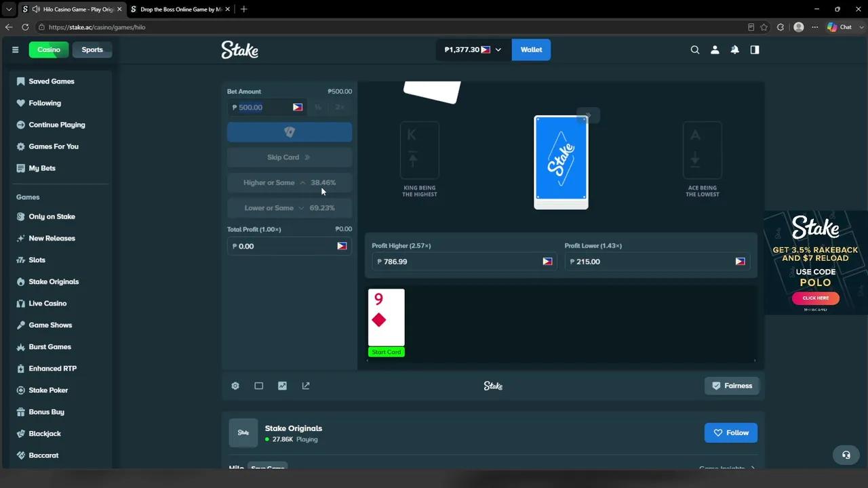Open the user profile icon
This screenshot has height=488, width=868.
pos(715,49)
